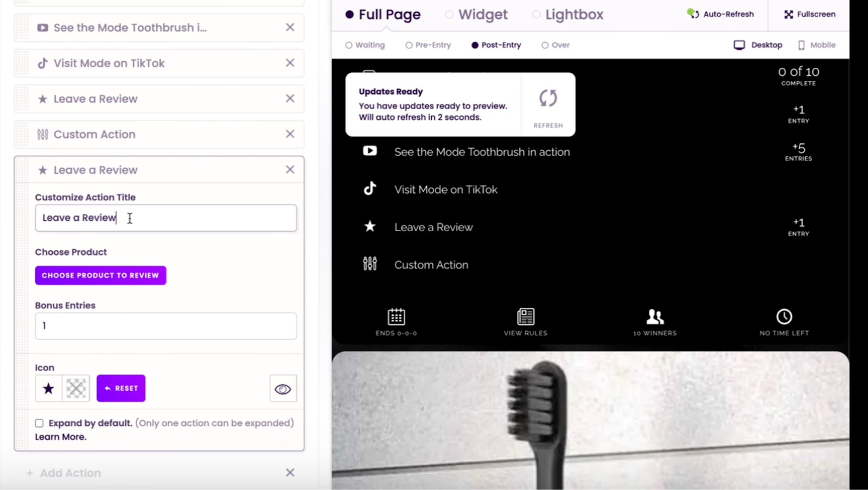Image resolution: width=868 pixels, height=490 pixels.
Task: Click the TikTok icon beside Visit Mode on TikTok
Action: click(42, 63)
